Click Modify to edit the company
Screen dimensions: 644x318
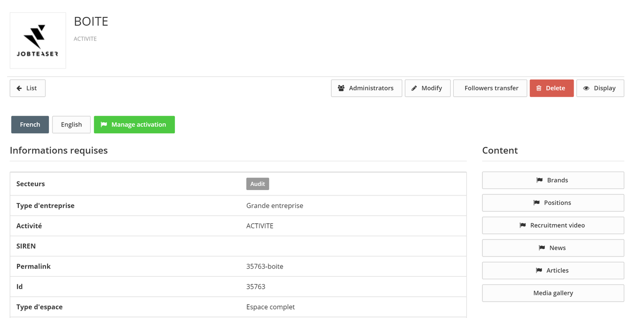click(428, 88)
